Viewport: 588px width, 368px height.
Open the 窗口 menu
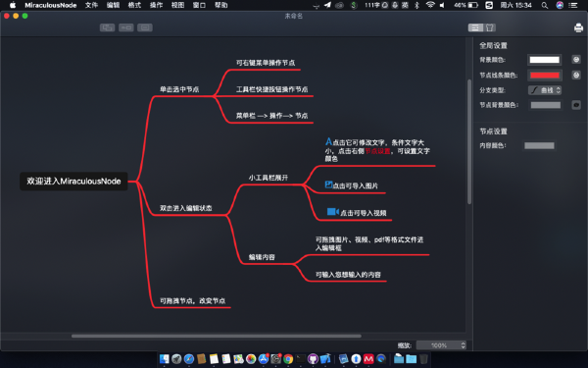click(x=199, y=5)
